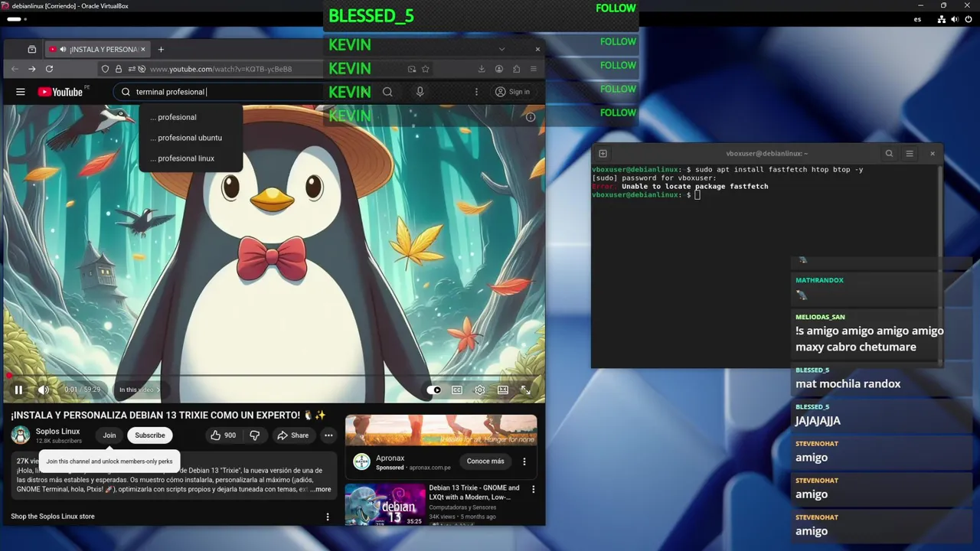Expand 'In this video' chapters

click(x=139, y=390)
